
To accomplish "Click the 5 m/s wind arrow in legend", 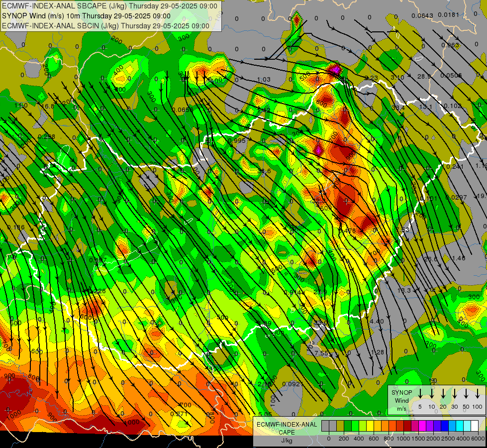I will tap(420, 393).
